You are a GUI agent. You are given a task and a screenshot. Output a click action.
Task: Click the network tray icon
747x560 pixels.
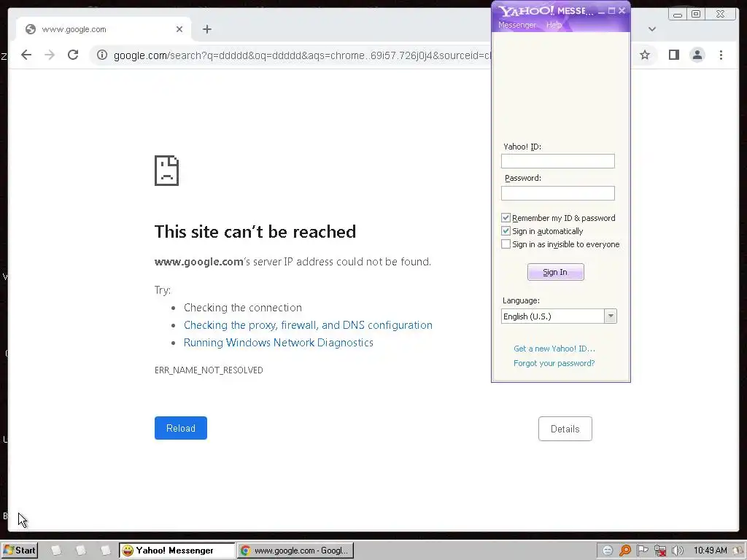[659, 551]
